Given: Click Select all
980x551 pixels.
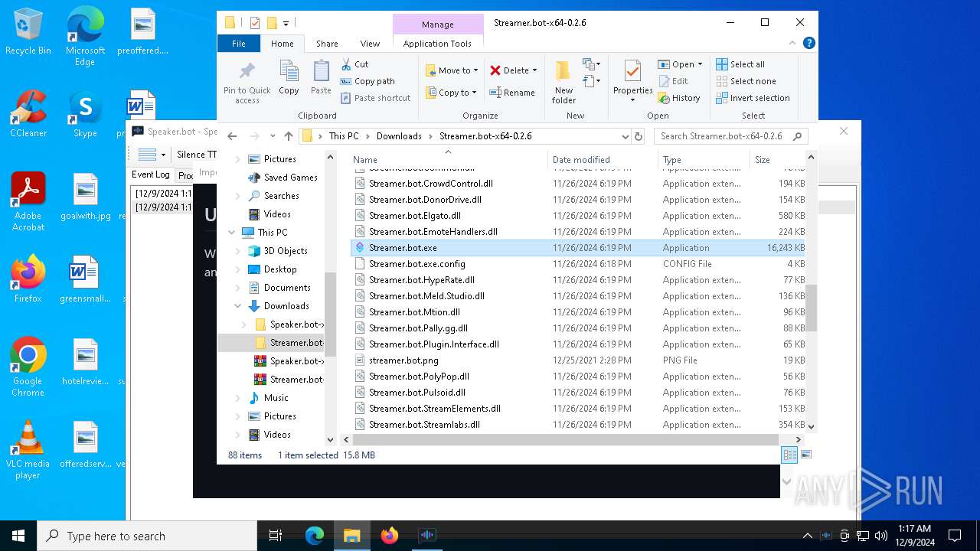Looking at the screenshot, I should coord(740,64).
